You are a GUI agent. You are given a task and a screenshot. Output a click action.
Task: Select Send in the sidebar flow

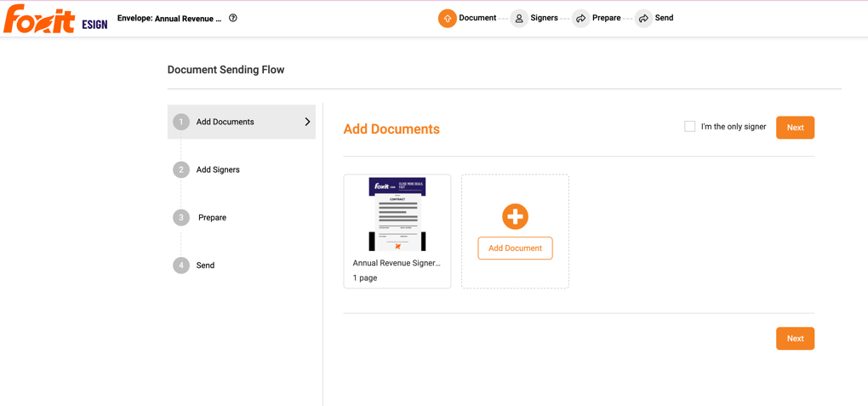205,266
